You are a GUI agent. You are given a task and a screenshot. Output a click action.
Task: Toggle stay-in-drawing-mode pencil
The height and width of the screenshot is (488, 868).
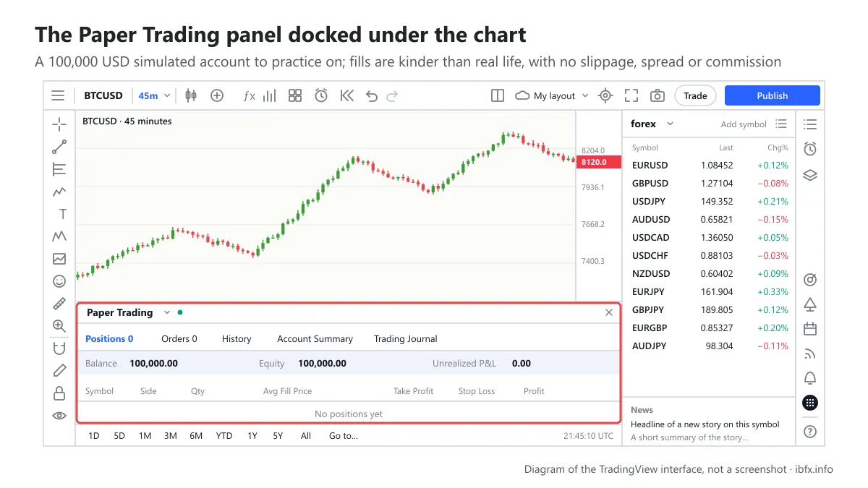coord(59,370)
